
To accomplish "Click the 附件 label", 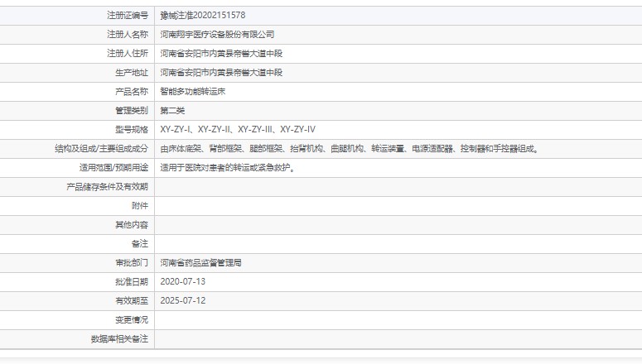I will [140, 206].
